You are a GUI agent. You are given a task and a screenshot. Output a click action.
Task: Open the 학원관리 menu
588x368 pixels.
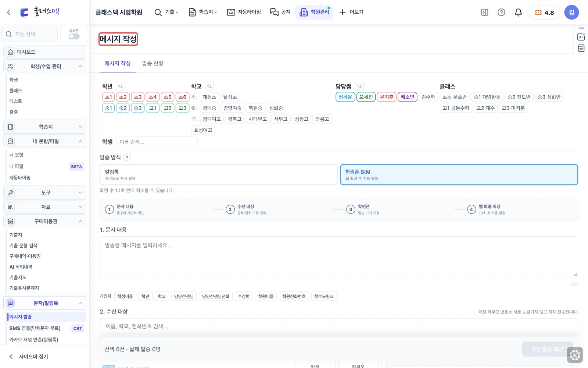[x=314, y=12]
